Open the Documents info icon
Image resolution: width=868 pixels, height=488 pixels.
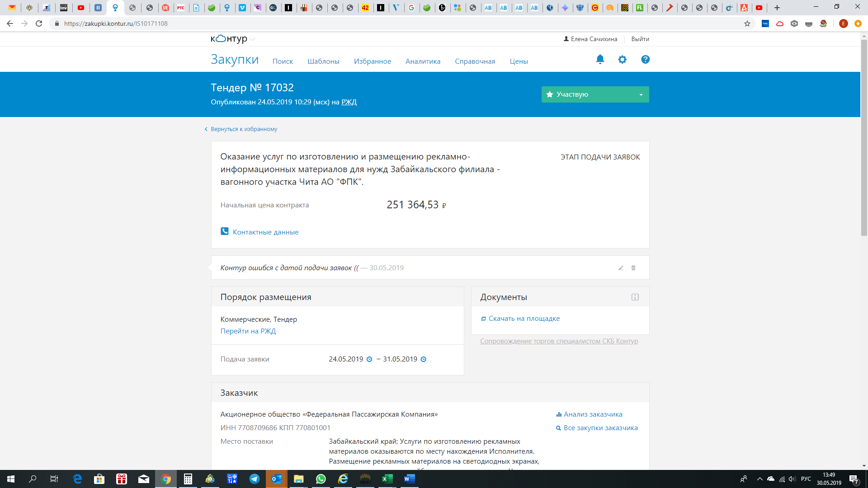635,297
